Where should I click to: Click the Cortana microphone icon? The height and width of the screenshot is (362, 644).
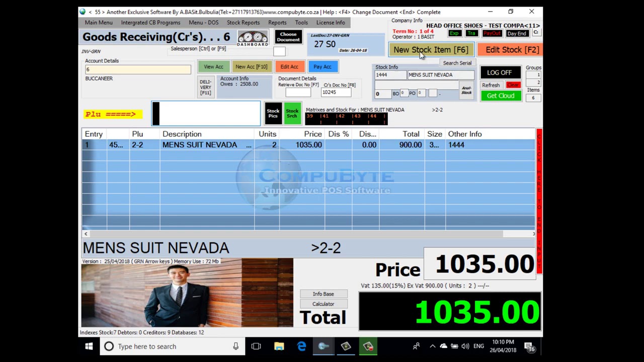point(235,346)
